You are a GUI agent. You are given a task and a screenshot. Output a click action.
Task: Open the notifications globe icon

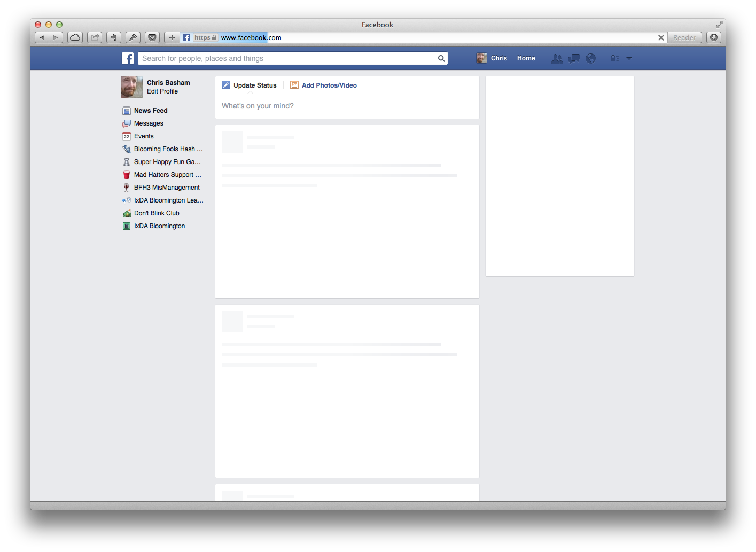(590, 58)
